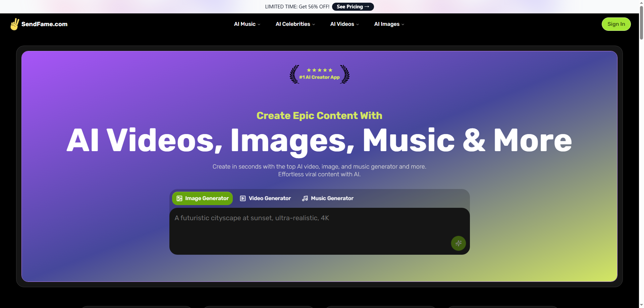644x308 pixels.
Task: Expand the AI Videos navigation menu
Action: (344, 24)
